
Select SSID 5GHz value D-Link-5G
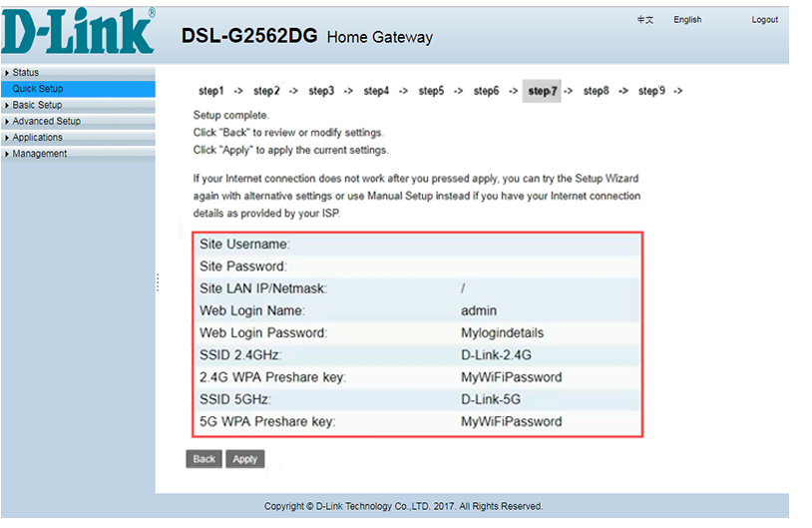pyautogui.click(x=491, y=399)
